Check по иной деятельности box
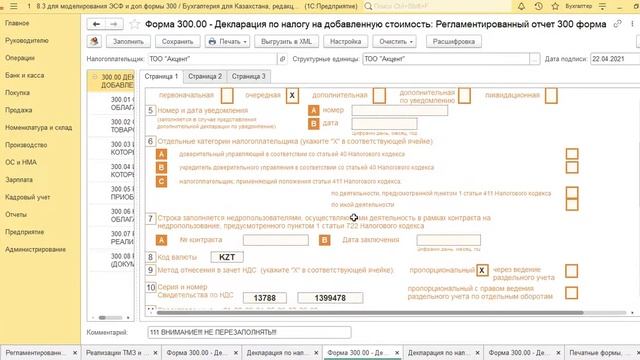 572,204
